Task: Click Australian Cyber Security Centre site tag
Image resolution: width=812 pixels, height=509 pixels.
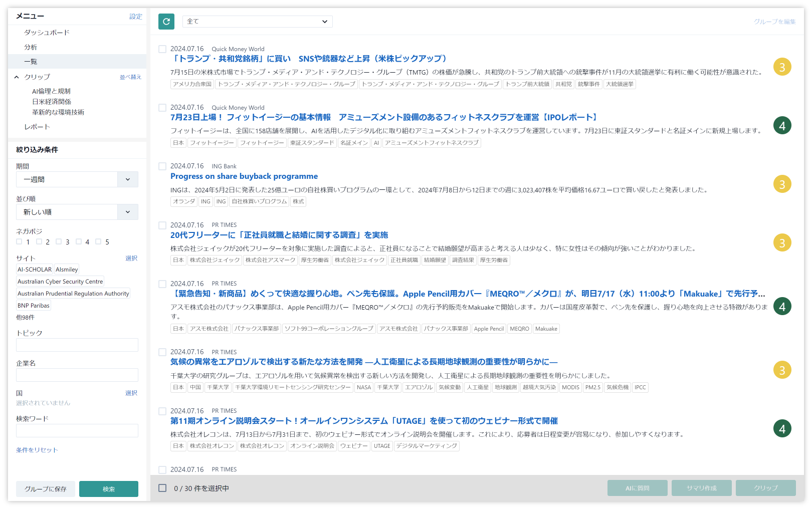Action: (60, 282)
